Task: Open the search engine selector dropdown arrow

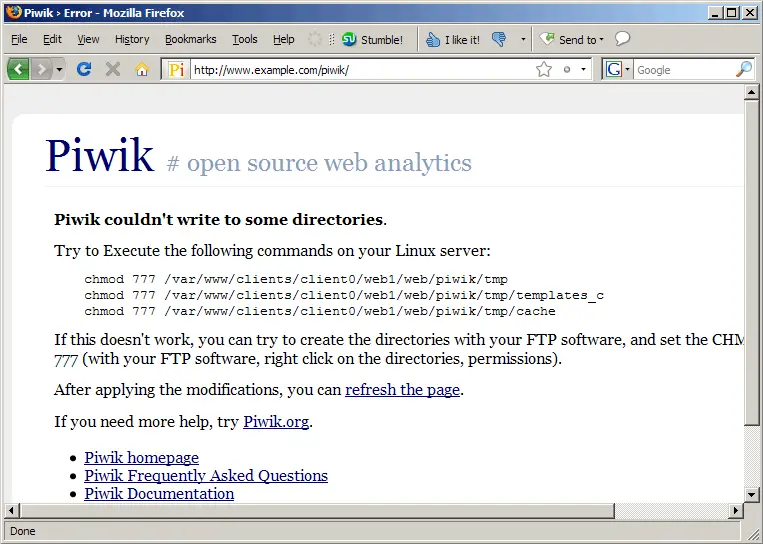Action: pos(627,70)
